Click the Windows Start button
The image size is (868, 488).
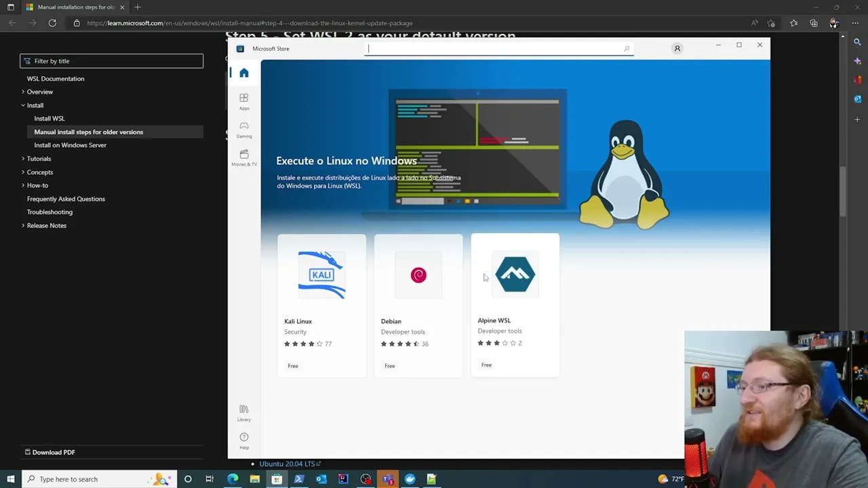(x=10, y=479)
